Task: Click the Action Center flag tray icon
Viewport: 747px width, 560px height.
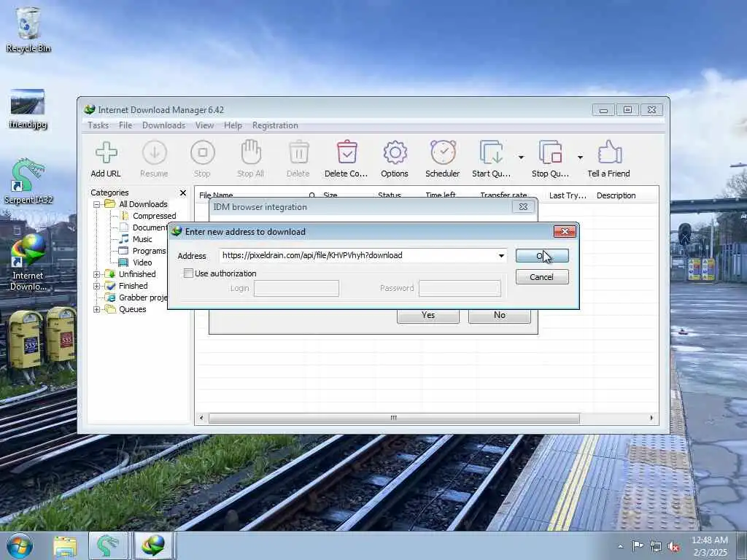Action: click(638, 545)
